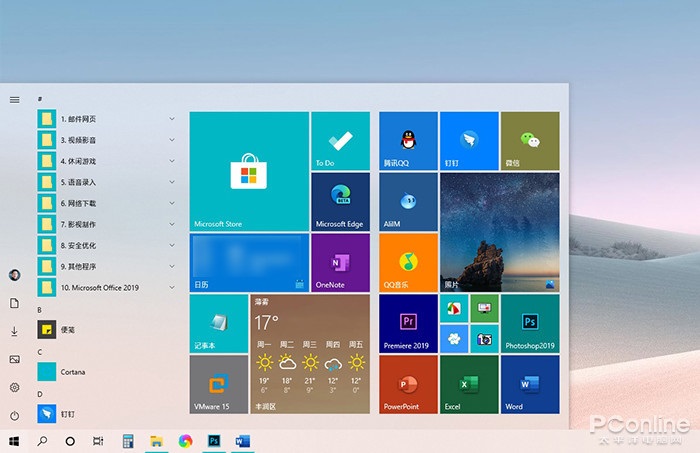Viewport: 700px width, 453px height.
Task: Open the colorful round app on taskbar
Action: (x=185, y=441)
